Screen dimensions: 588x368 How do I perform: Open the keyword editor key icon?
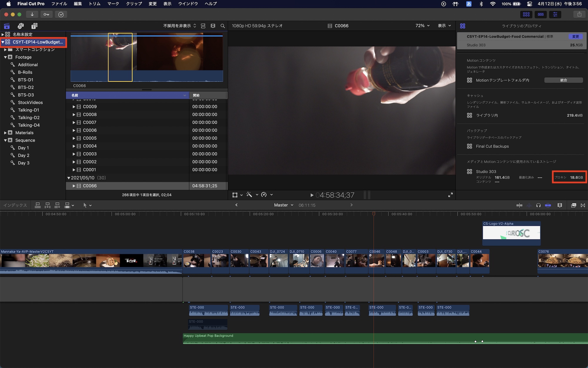(x=46, y=14)
